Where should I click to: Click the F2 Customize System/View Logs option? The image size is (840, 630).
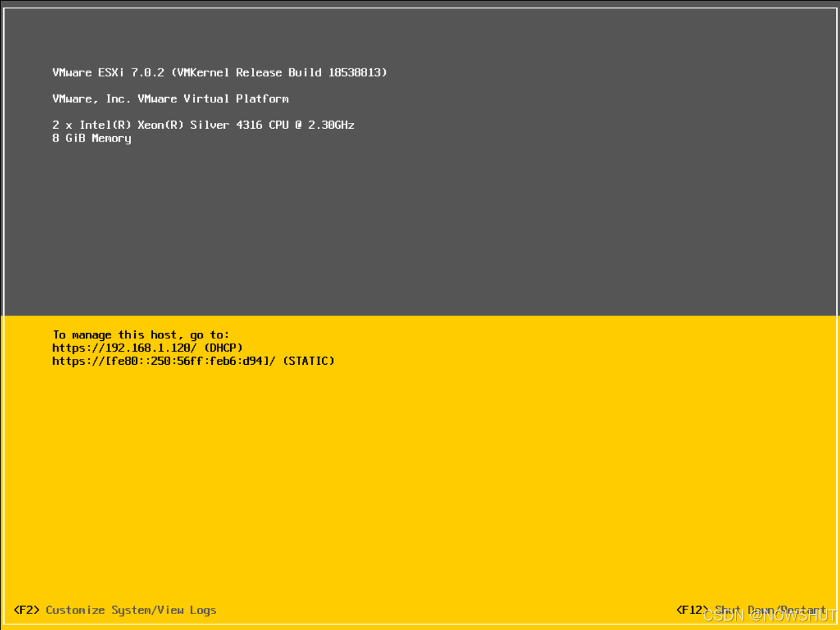pos(115,610)
